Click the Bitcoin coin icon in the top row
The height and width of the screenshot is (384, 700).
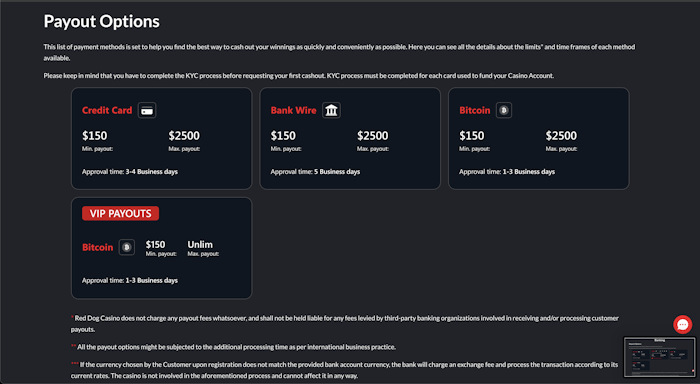504,110
